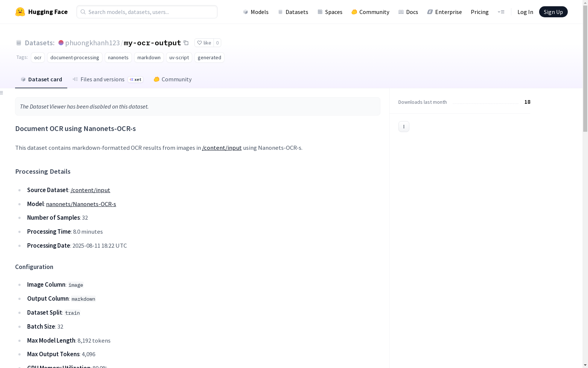This screenshot has width=588, height=368.
Task: Click the like count number
Action: click(218, 43)
